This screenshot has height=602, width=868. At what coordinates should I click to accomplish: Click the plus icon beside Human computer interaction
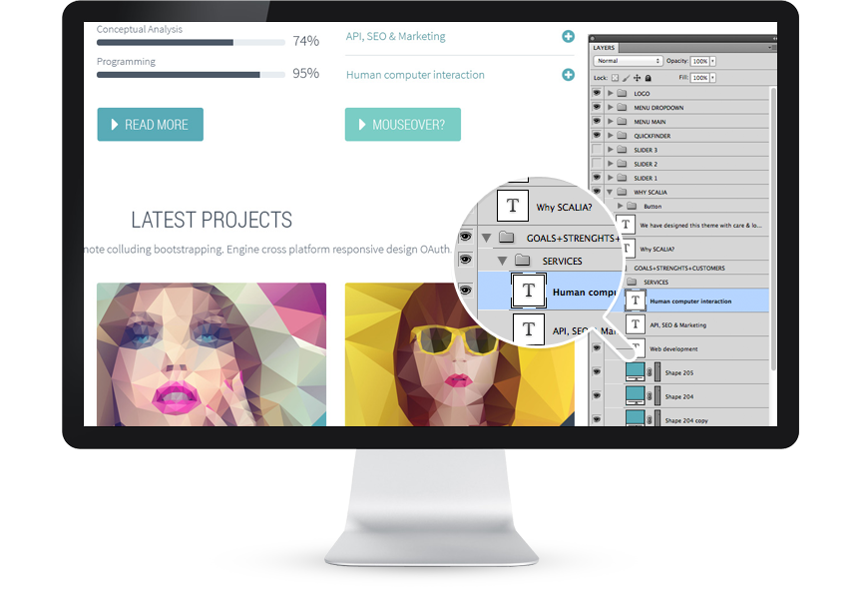point(568,75)
